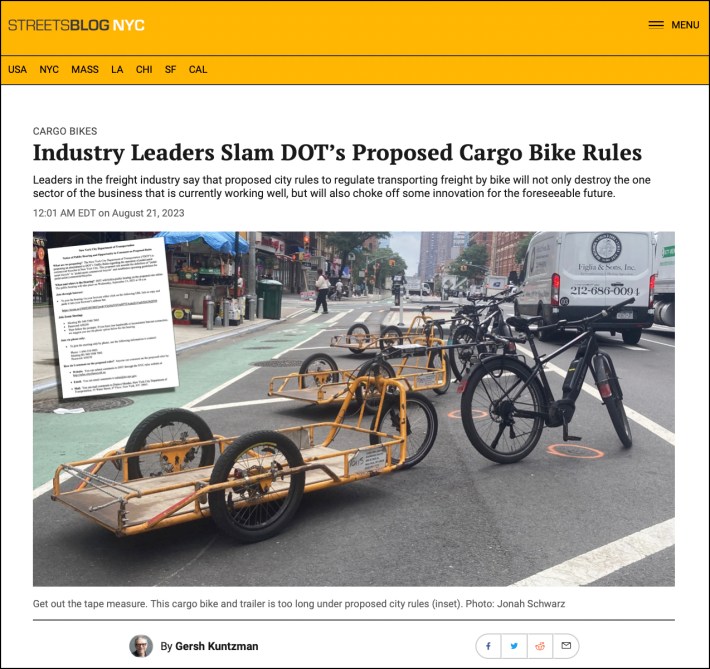
Task: Click the Streetsblog NYC logo
Action: pos(76,25)
